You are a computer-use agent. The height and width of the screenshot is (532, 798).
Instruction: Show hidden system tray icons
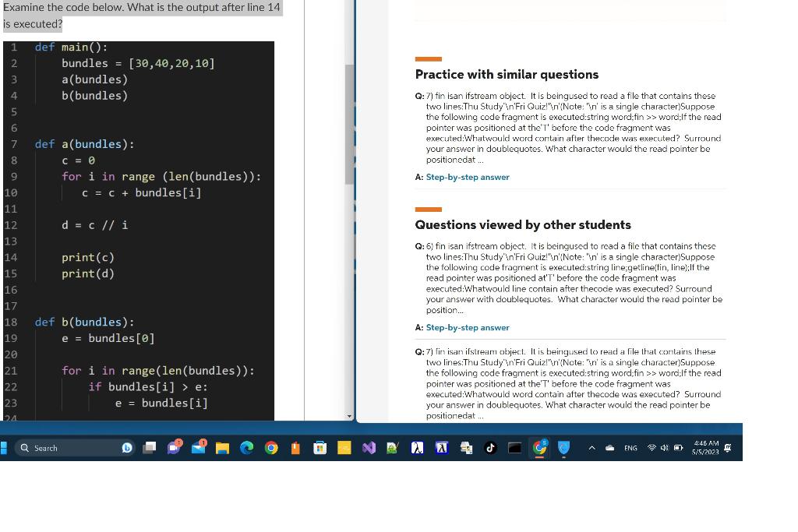pyautogui.click(x=591, y=448)
